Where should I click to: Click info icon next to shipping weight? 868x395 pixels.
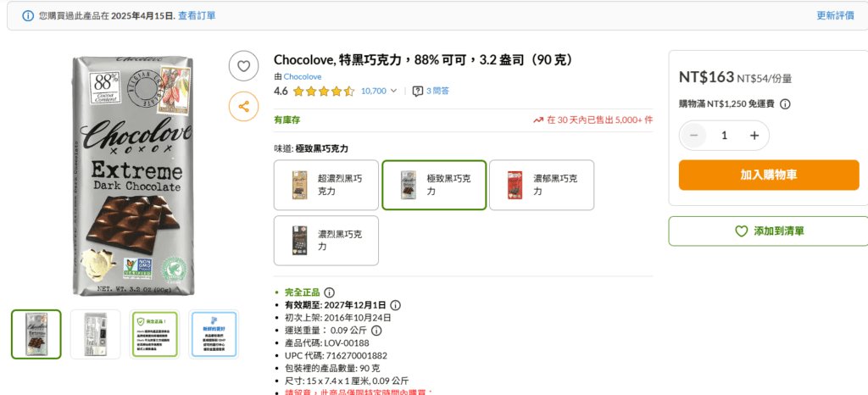point(376,331)
